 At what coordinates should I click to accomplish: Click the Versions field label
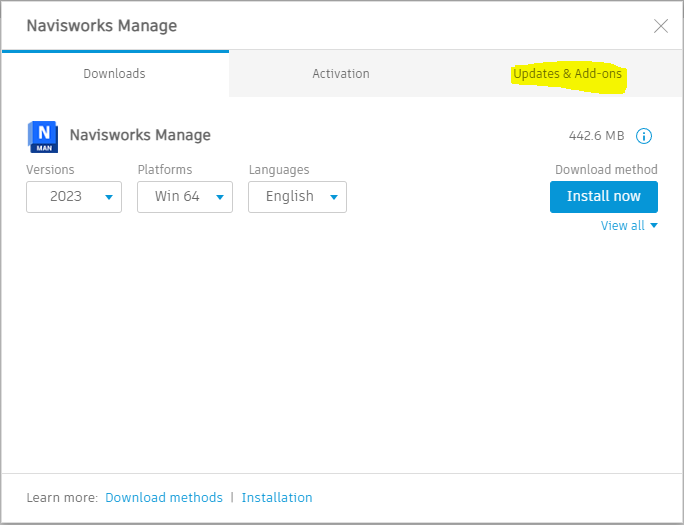50,170
